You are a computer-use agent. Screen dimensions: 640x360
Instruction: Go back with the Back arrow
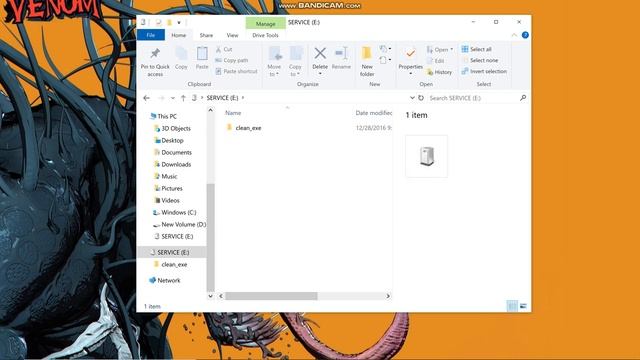[x=147, y=98]
